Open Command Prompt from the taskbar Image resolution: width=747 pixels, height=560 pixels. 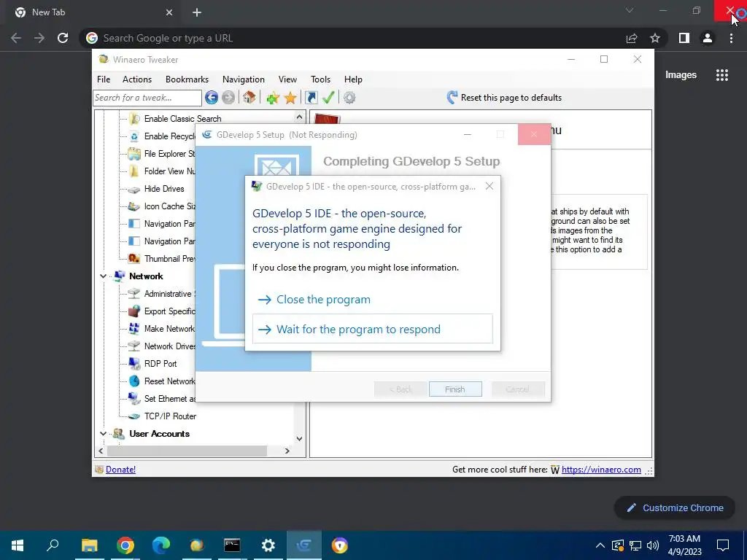232,545
